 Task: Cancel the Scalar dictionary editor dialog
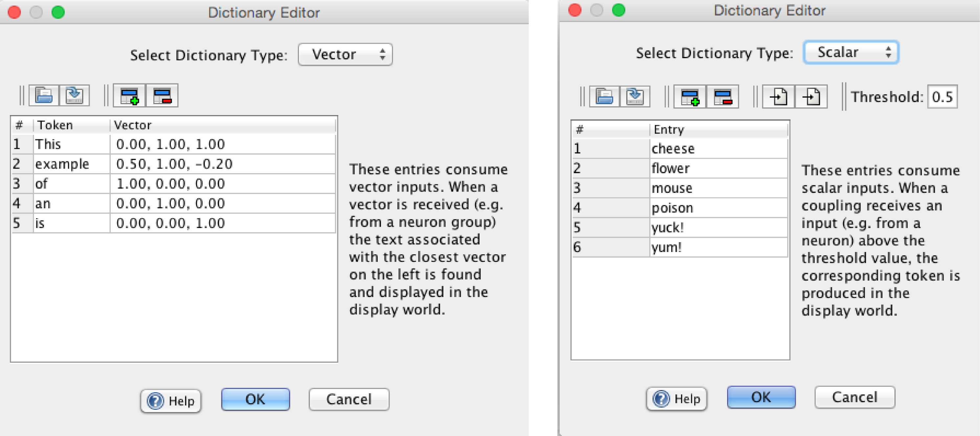pos(855,397)
